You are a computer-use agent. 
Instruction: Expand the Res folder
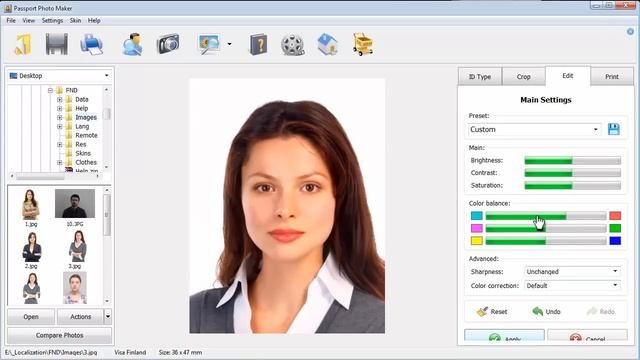point(60,144)
